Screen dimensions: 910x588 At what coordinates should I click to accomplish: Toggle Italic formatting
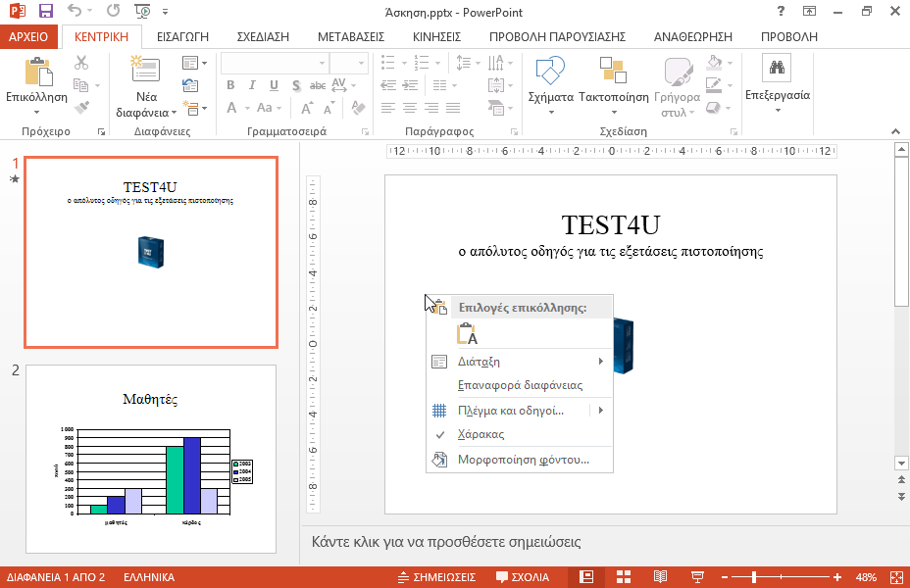point(252,85)
